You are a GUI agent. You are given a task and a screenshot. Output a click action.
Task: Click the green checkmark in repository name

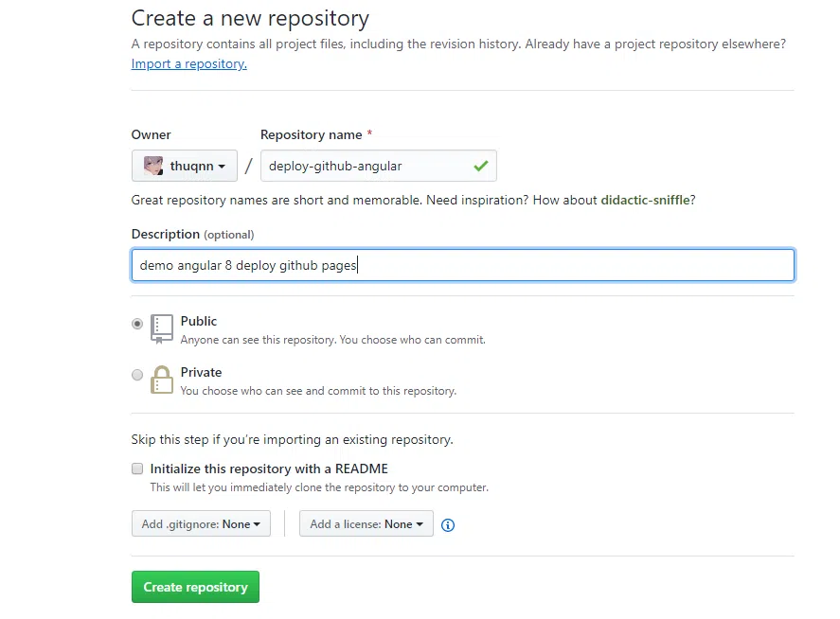click(481, 166)
